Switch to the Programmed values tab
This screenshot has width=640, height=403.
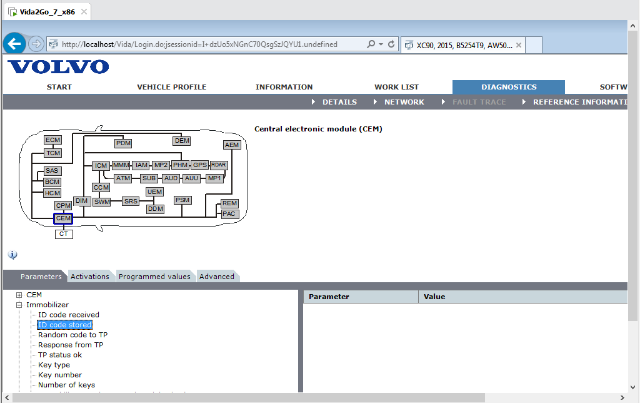(154, 276)
